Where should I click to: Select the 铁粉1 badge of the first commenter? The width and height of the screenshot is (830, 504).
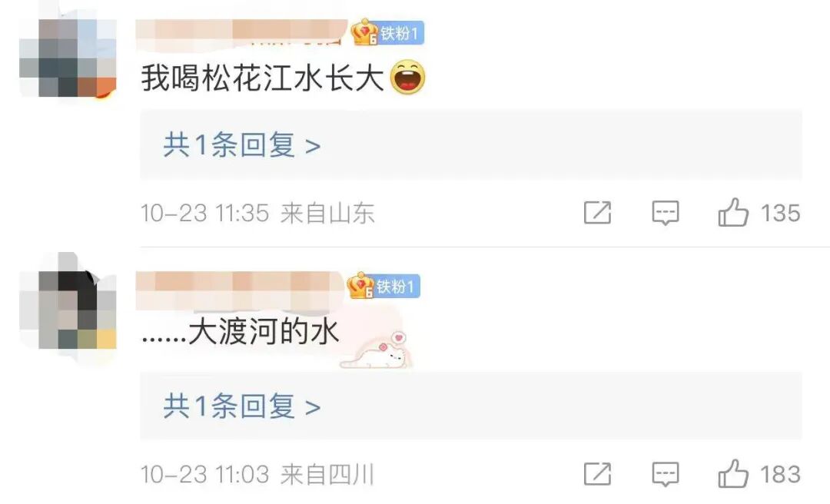[x=399, y=33]
